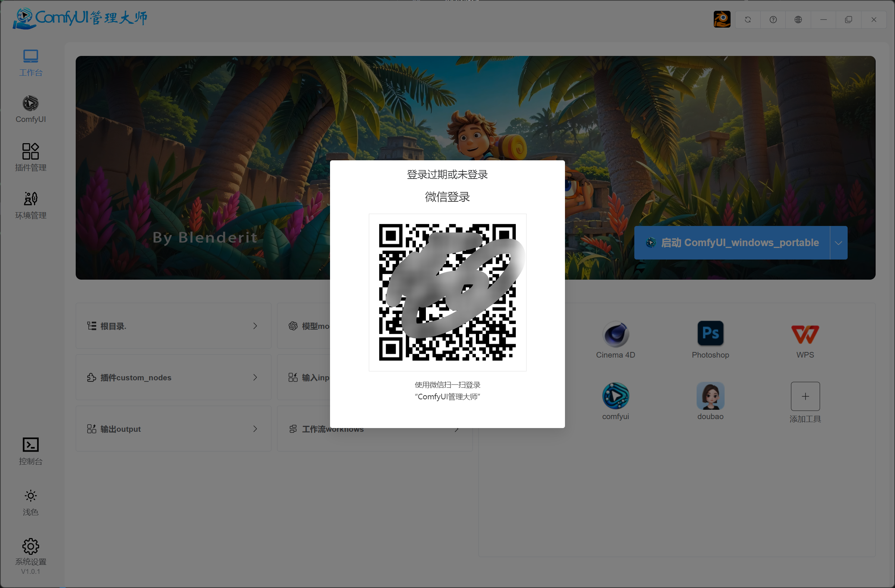Image resolution: width=895 pixels, height=588 pixels.
Task: Launch the Photoshop tool shortcut
Action: point(710,333)
